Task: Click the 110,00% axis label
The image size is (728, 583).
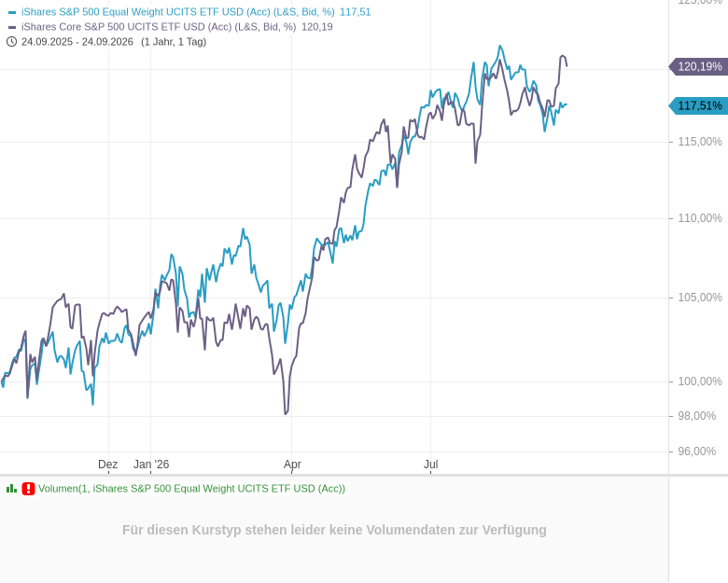Action: click(x=700, y=218)
